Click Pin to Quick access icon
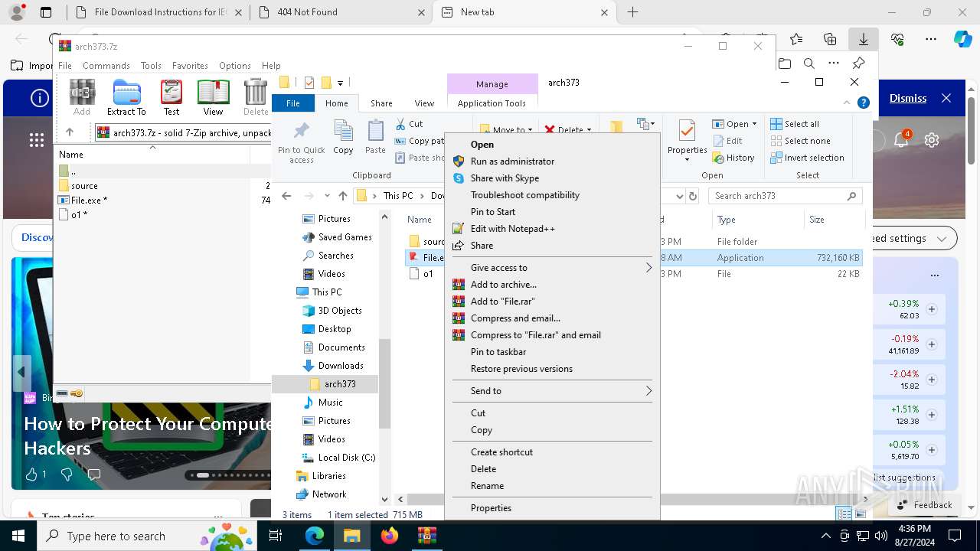The width and height of the screenshot is (980, 551). 302,142
